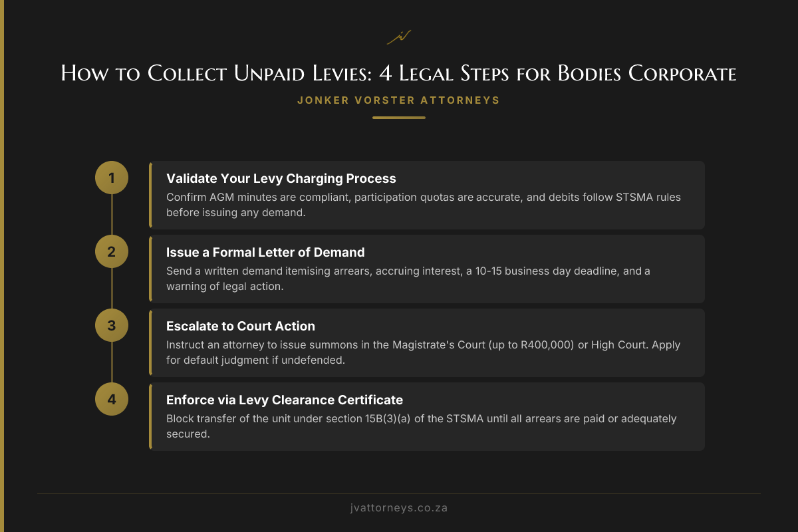
Task: Select the section 15B(3)(a) description text
Action: click(x=421, y=426)
